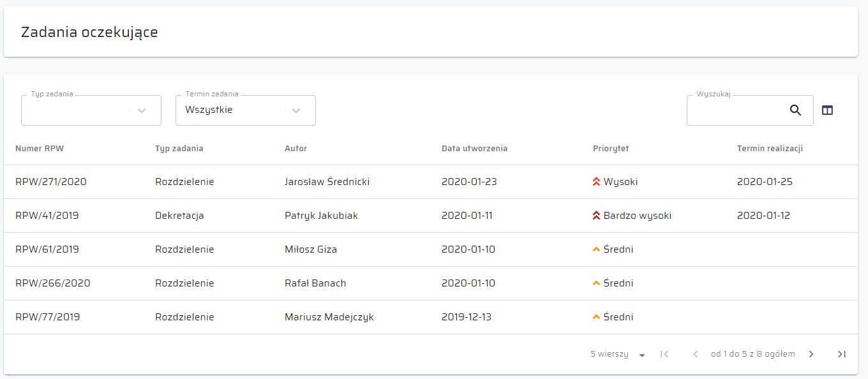
Task: Change the rows per page selector
Action: pyautogui.click(x=618, y=354)
